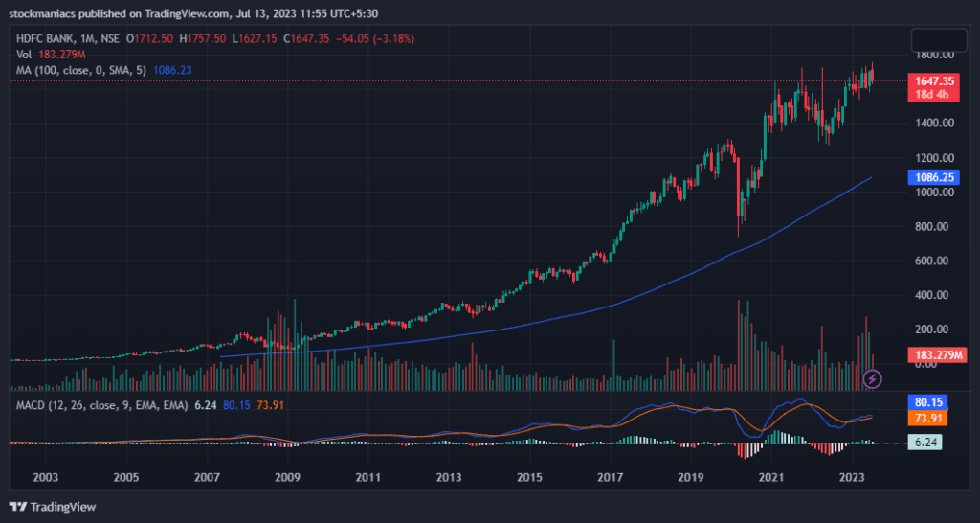Click the MA value 1086.23
The height and width of the screenshot is (523, 980).
pyautogui.click(x=172, y=70)
